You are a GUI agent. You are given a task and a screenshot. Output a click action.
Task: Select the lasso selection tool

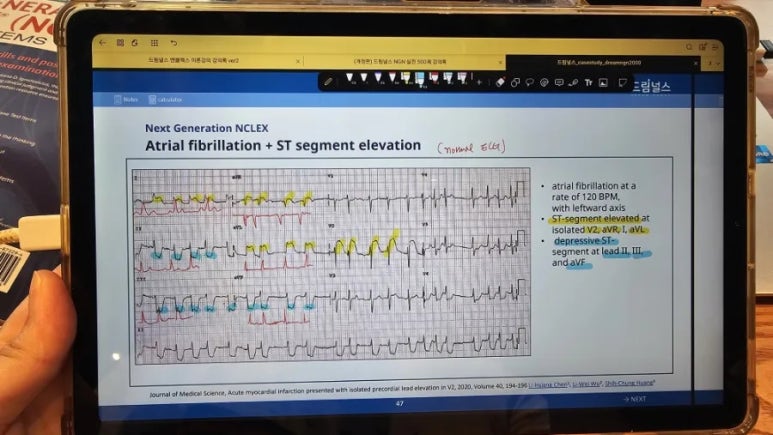coord(529,83)
